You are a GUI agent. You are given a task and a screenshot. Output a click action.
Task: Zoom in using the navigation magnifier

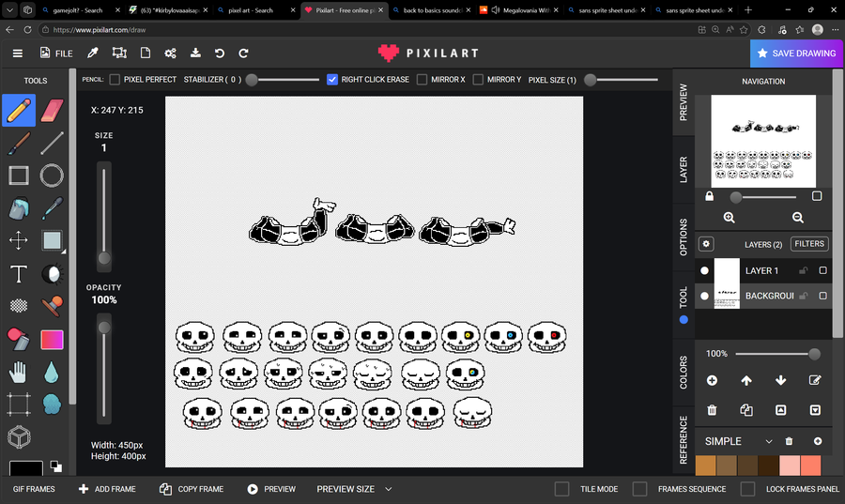tap(730, 218)
